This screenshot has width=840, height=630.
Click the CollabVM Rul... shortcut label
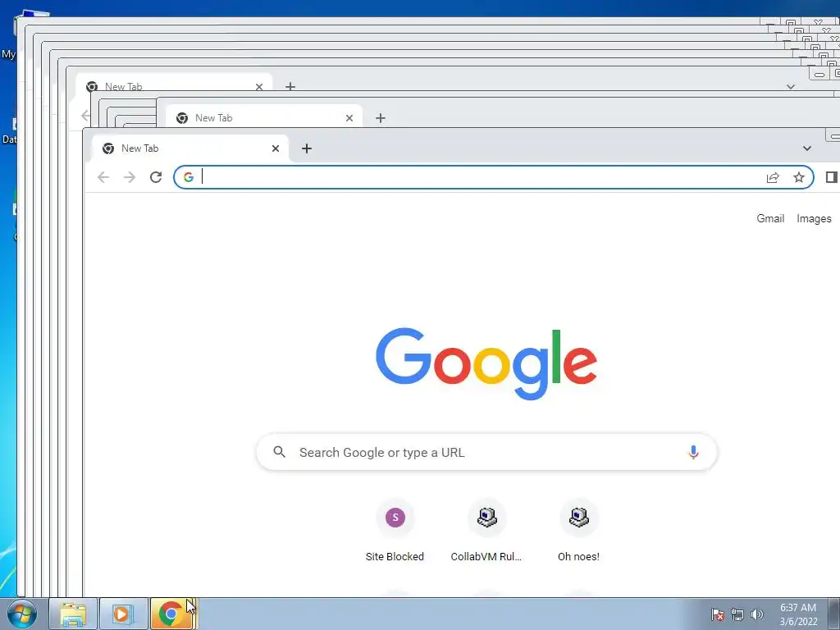coord(486,557)
